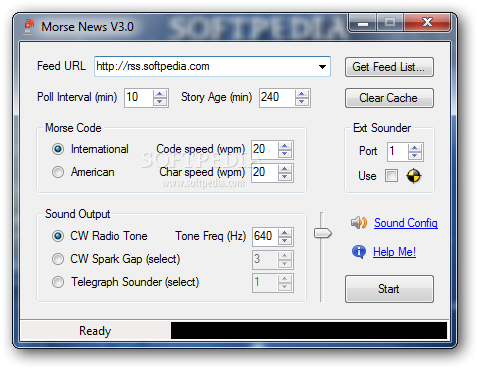
Task: Decrease the Poll Interval value
Action: coord(160,102)
